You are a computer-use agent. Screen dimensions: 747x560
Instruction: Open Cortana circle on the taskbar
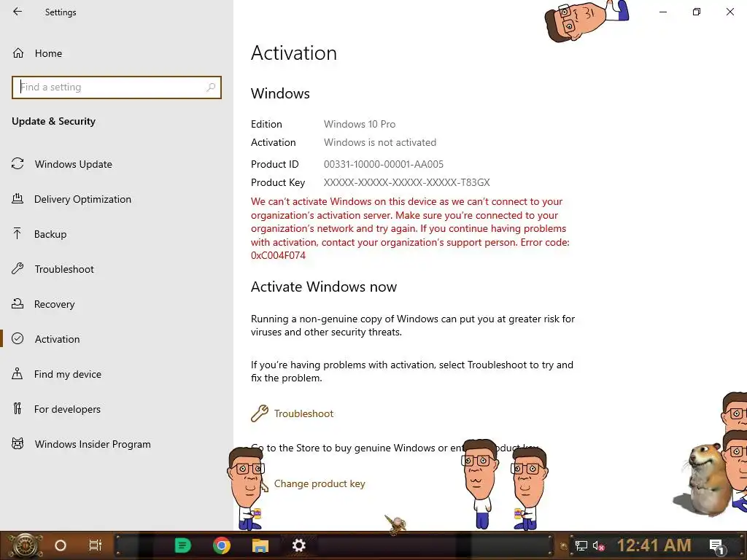click(x=61, y=545)
